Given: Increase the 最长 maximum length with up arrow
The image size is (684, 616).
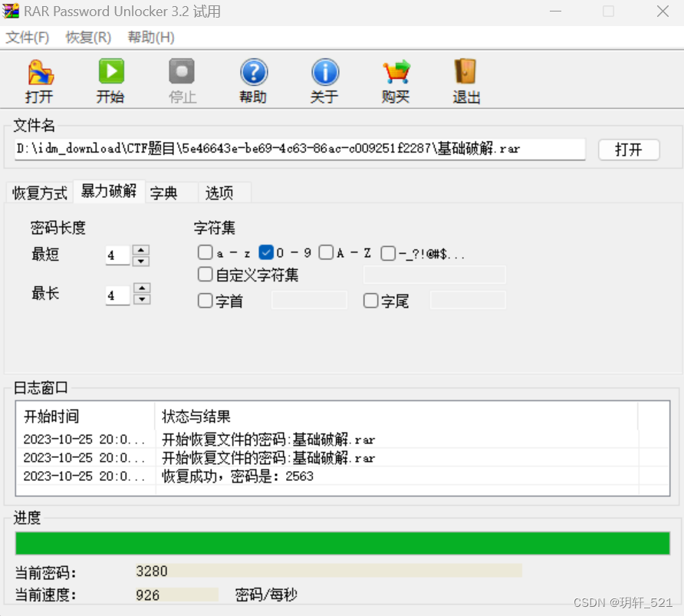Looking at the screenshot, I should [x=142, y=288].
